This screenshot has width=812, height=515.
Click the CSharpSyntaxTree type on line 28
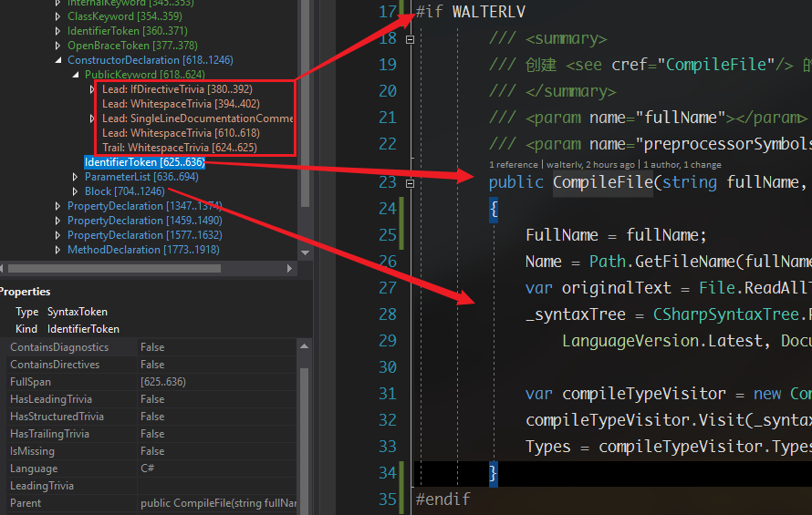[x=726, y=314]
